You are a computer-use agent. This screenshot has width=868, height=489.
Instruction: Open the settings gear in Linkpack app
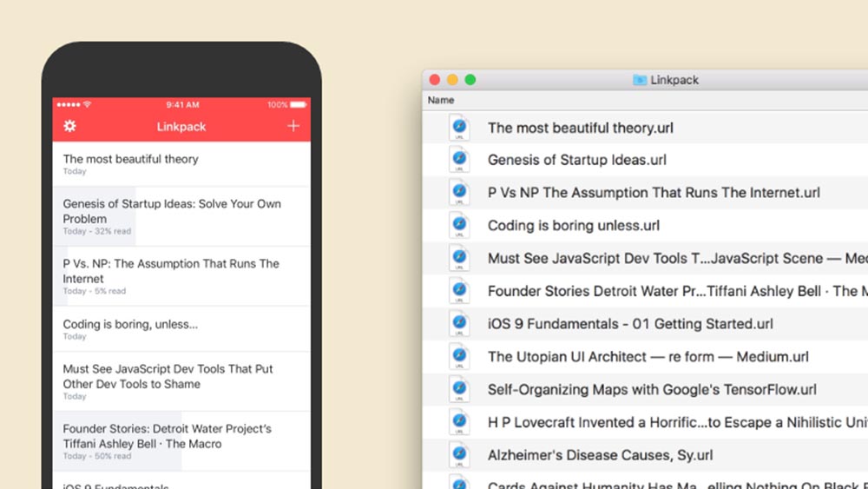pyautogui.click(x=70, y=127)
